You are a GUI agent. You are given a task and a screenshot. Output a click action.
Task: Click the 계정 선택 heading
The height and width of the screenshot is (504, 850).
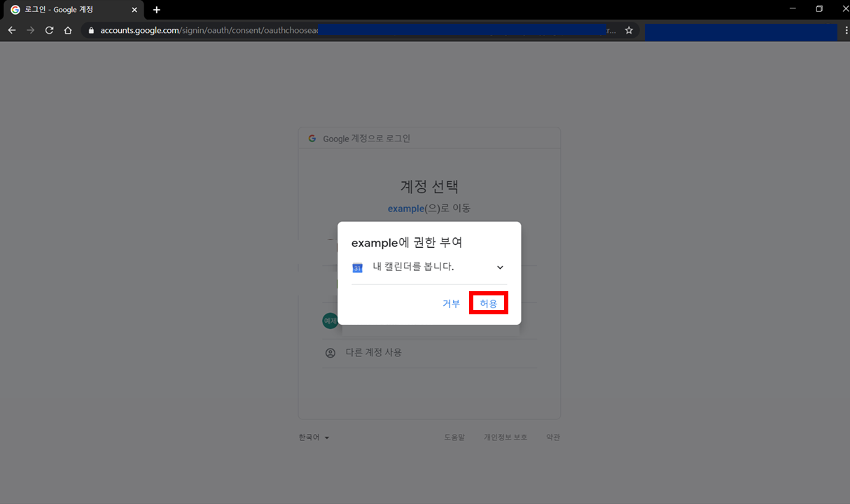coord(429,186)
